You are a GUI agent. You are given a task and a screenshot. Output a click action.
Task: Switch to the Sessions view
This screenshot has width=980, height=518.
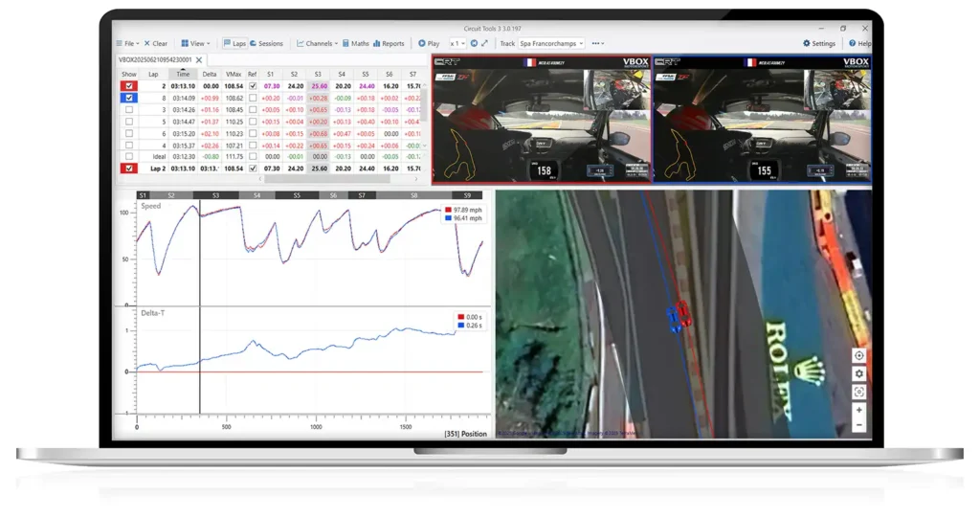(x=266, y=44)
